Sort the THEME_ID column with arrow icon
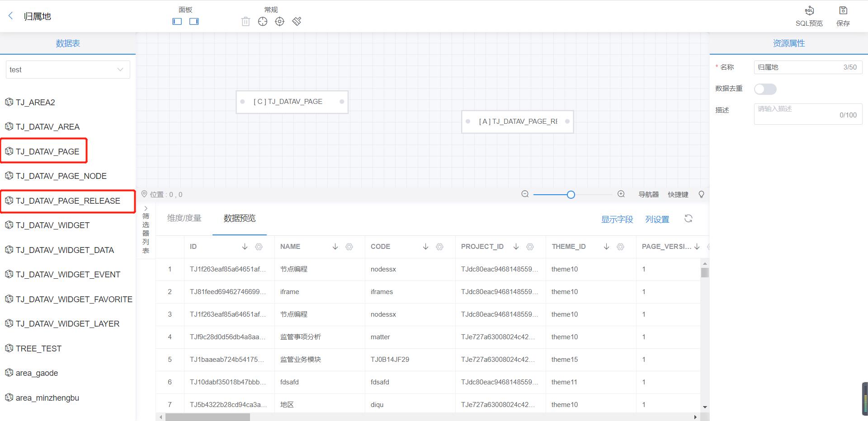The image size is (868, 421). pyautogui.click(x=606, y=247)
